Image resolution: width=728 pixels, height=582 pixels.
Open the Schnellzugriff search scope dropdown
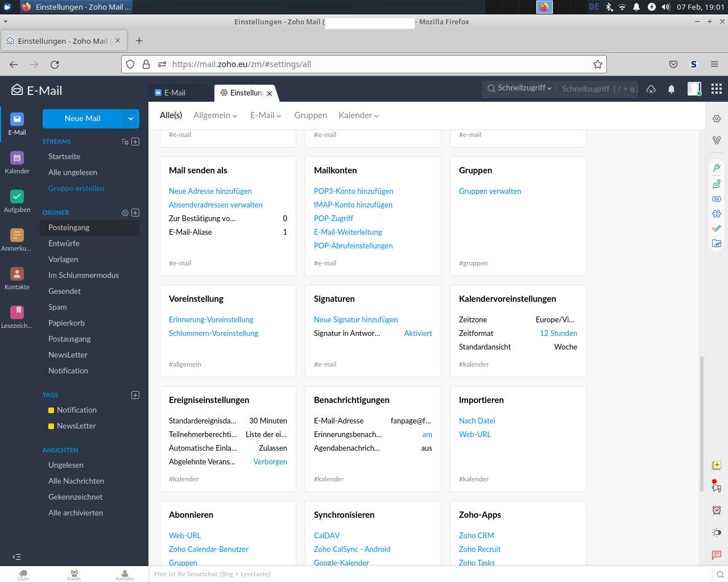tap(520, 88)
